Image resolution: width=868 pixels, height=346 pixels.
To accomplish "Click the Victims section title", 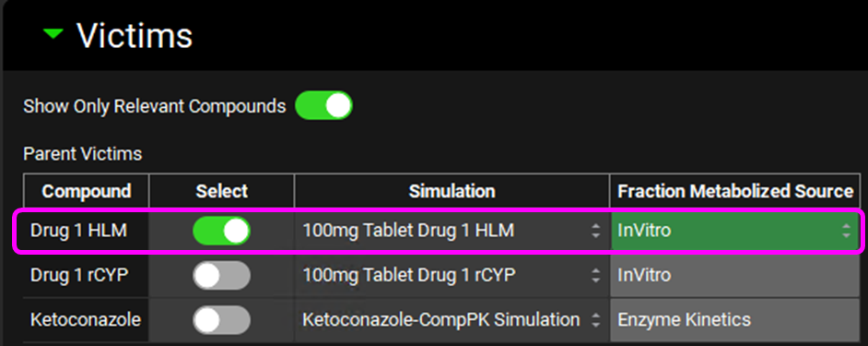I will pyautogui.click(x=135, y=35).
